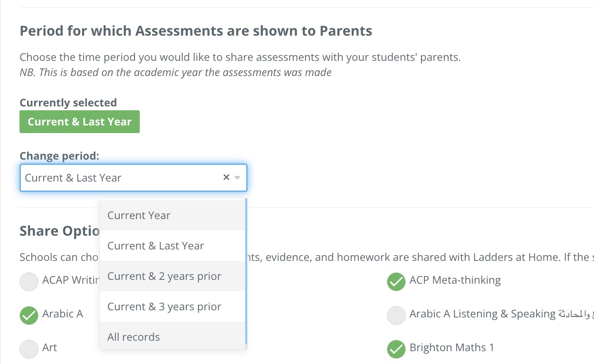Turn on the Art subject checkbox

pyautogui.click(x=29, y=349)
